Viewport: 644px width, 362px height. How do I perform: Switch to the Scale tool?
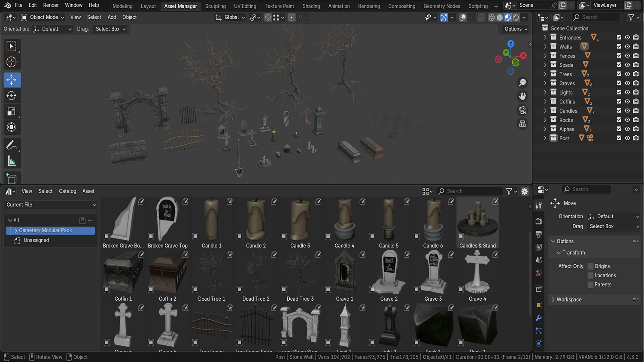pyautogui.click(x=12, y=112)
